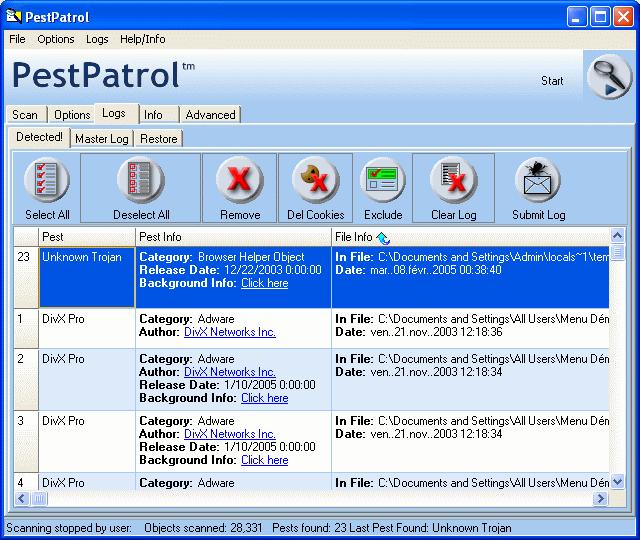The height and width of the screenshot is (540, 640).
Task: Click the Exclude icon
Action: (x=382, y=180)
